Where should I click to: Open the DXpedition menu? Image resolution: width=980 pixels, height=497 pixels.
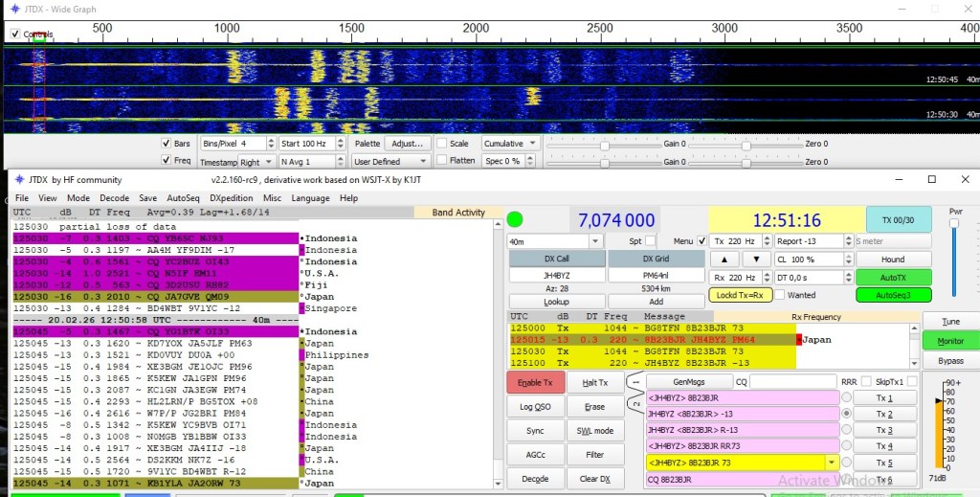pyautogui.click(x=232, y=198)
